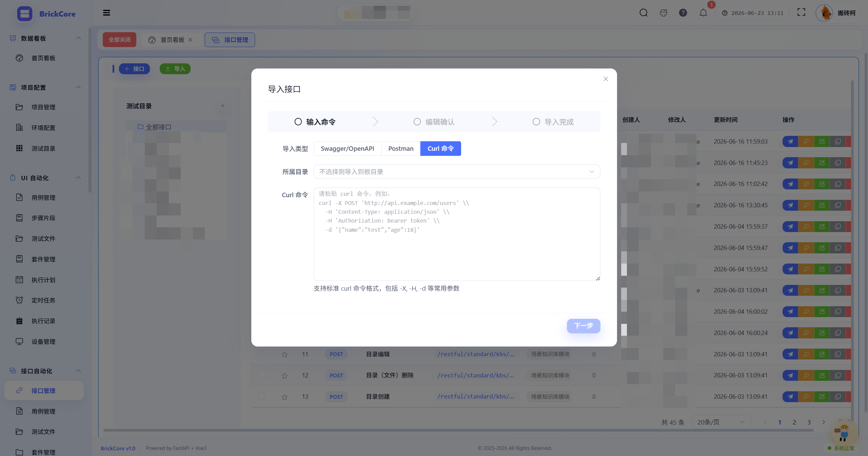Collapse the UI 自动化 menu group
The height and width of the screenshot is (456, 868).
(x=78, y=178)
